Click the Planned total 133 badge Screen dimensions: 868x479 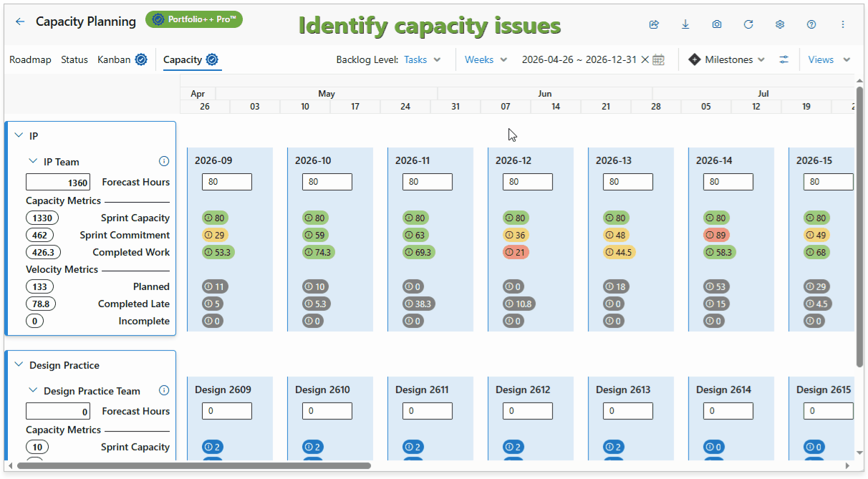[x=39, y=286]
